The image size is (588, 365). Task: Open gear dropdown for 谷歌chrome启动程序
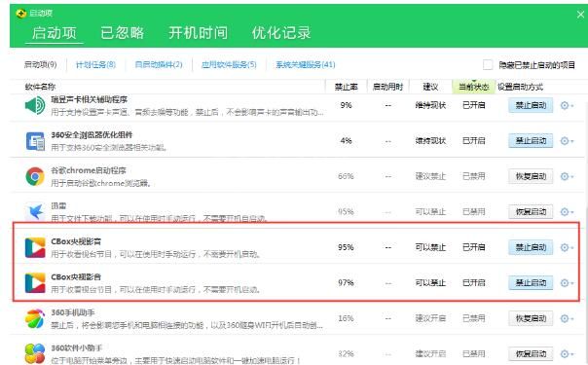567,176
